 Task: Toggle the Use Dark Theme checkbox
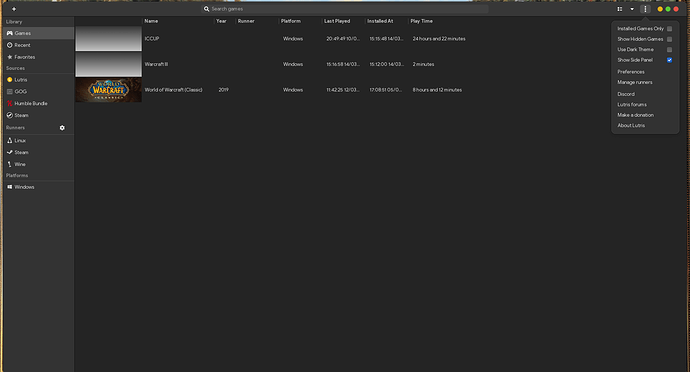click(x=669, y=50)
